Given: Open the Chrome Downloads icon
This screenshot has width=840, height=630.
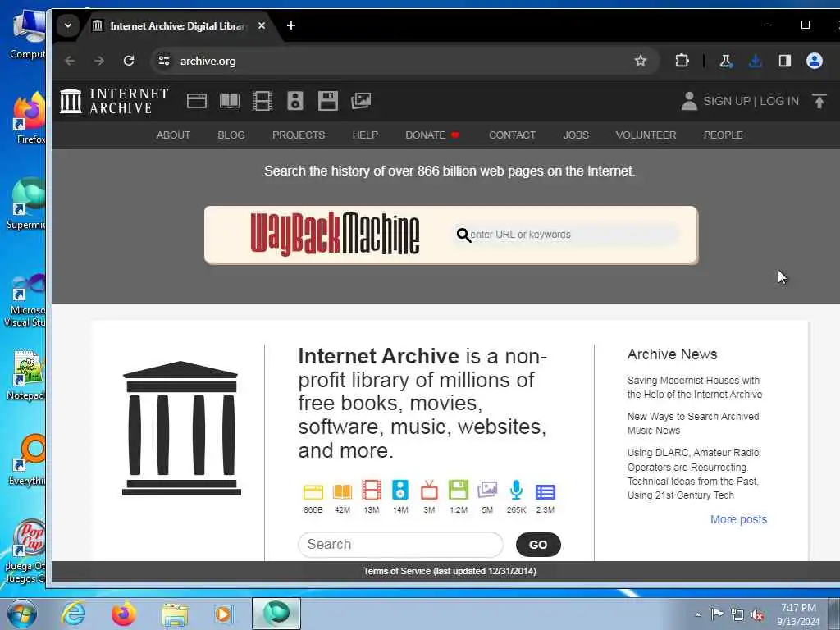Looking at the screenshot, I should pos(756,61).
